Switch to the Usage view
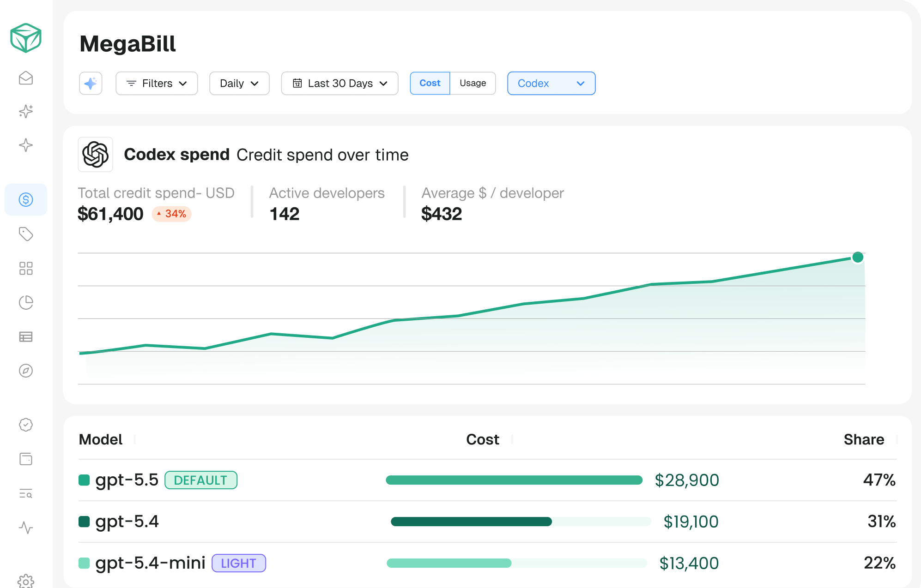 [x=473, y=83]
